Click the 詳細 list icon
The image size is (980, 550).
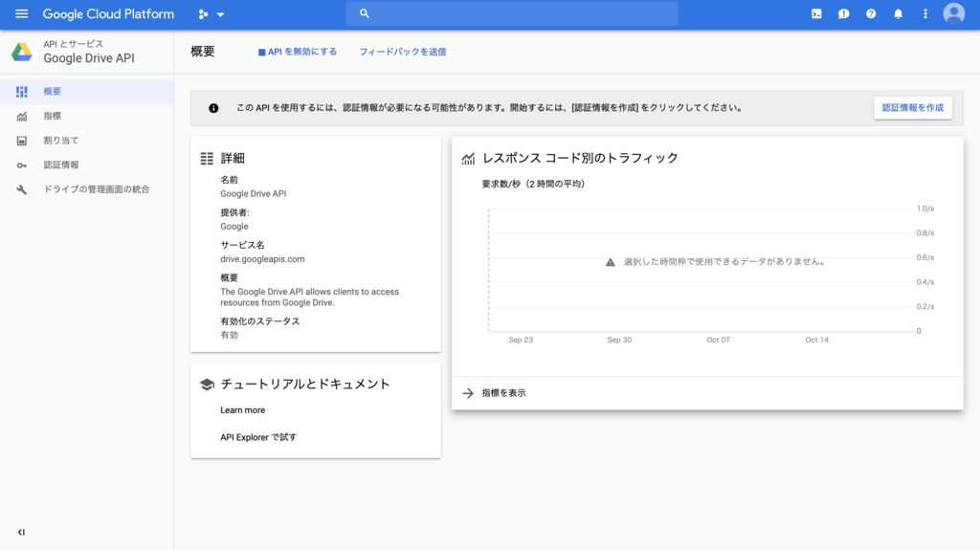point(207,158)
